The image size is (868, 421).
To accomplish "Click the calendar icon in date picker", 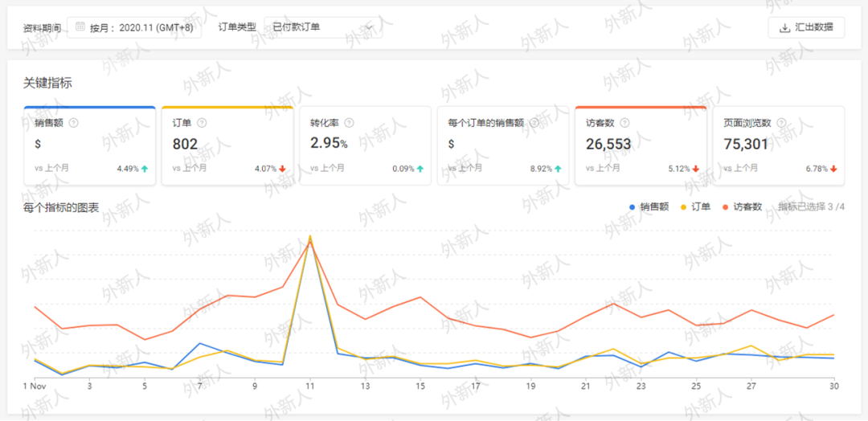I will [80, 27].
